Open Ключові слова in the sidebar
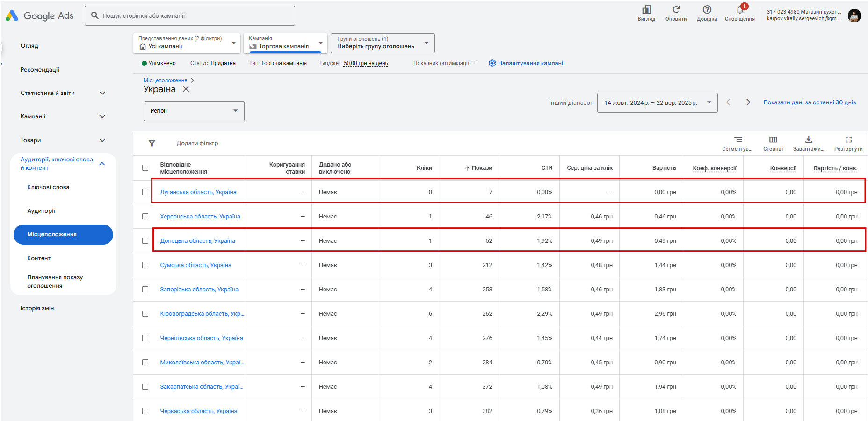The height and width of the screenshot is (421, 868). pyautogui.click(x=48, y=187)
